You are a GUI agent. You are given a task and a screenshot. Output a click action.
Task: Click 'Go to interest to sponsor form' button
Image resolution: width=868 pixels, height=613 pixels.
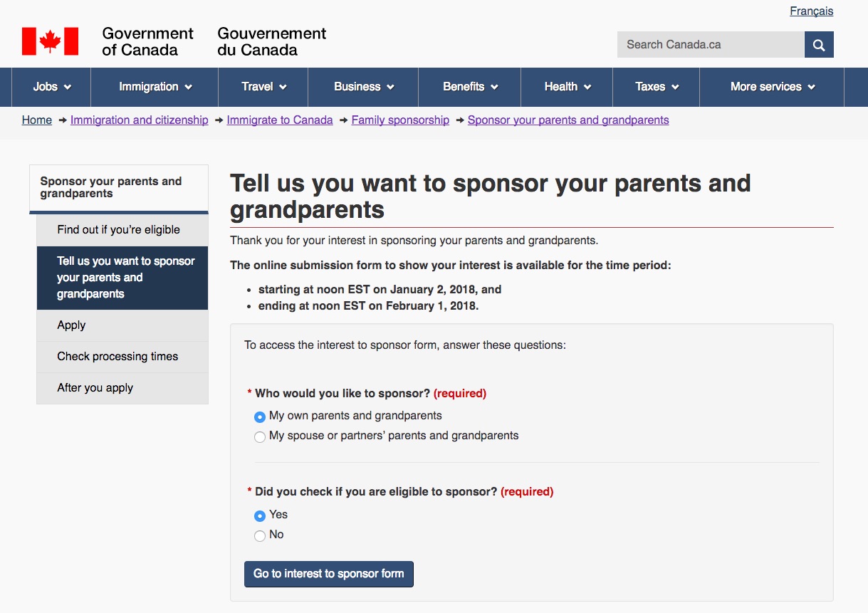(x=328, y=574)
